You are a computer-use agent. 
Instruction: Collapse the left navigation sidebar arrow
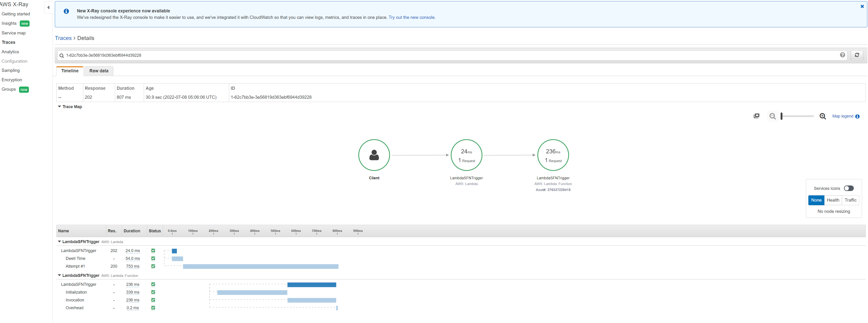pos(48,7)
